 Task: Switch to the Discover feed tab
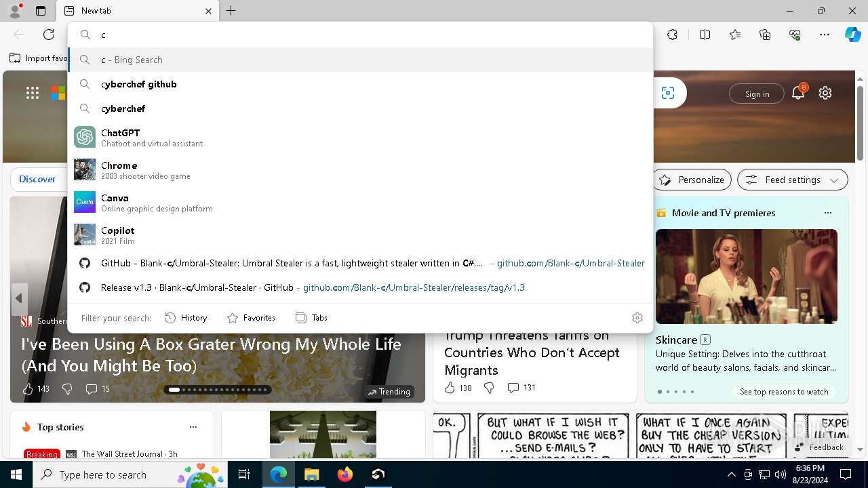(37, 179)
